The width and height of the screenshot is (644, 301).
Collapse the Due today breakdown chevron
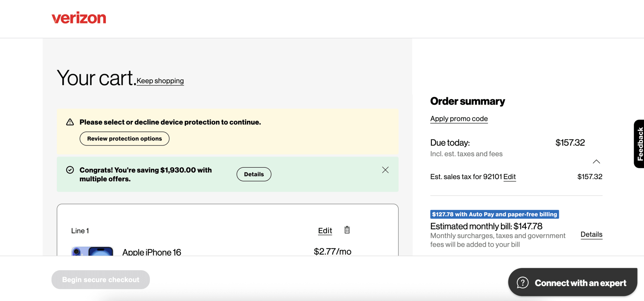(x=596, y=162)
